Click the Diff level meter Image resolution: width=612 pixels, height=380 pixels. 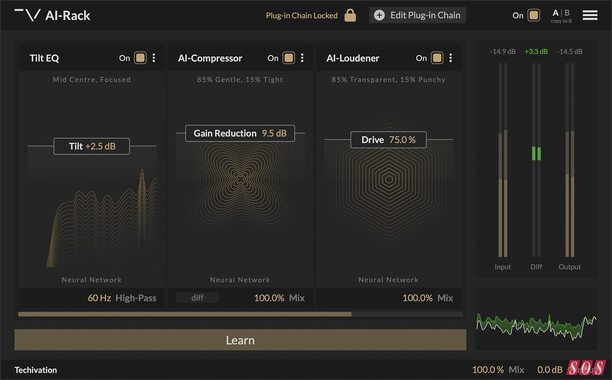click(x=536, y=160)
